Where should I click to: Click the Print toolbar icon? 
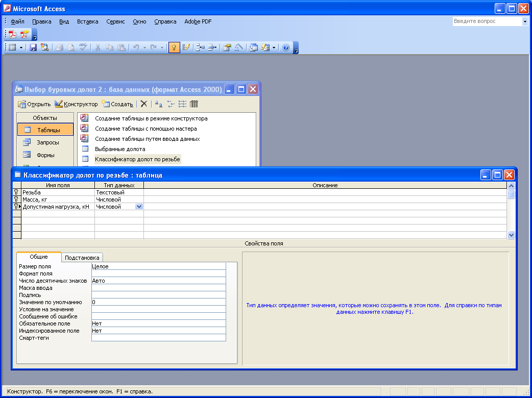(60, 47)
